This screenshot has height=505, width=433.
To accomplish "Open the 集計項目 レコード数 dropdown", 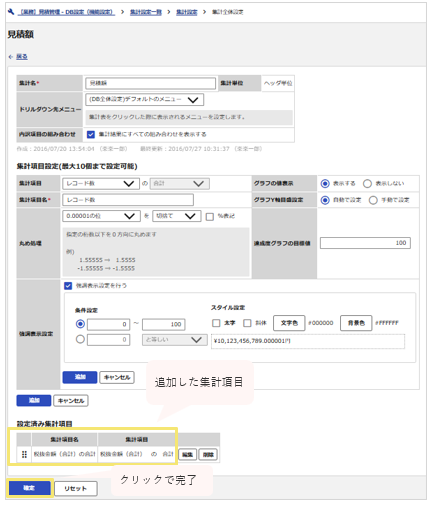I will 101,183.
